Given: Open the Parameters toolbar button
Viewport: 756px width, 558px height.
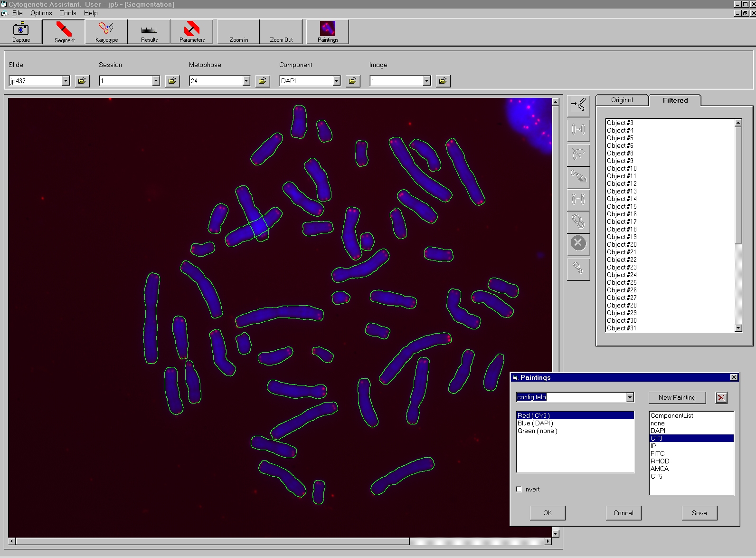Looking at the screenshot, I should tap(192, 32).
